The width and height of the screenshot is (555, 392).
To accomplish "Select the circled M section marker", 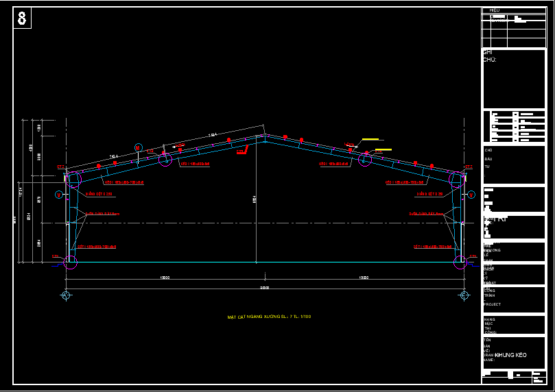I will click(x=138, y=148).
